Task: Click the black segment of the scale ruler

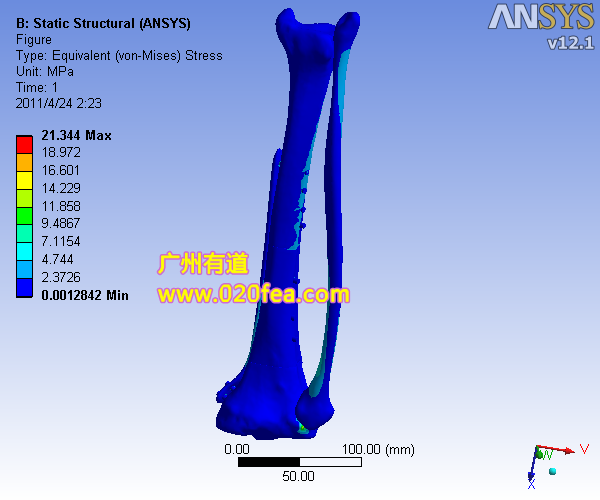Action: coord(268,463)
